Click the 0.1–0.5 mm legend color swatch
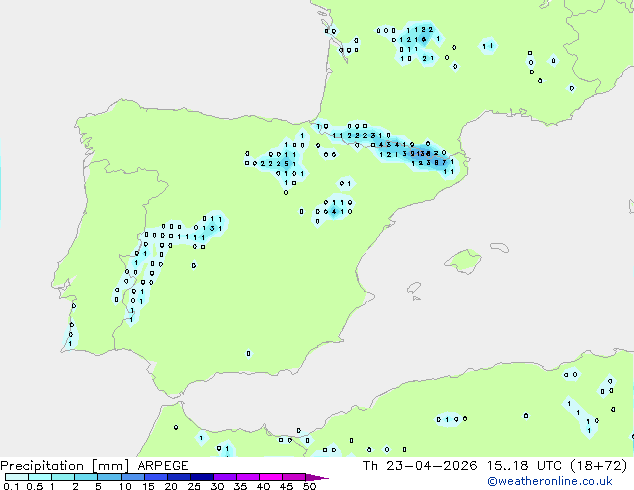This screenshot has height=490, width=634. tap(17, 477)
